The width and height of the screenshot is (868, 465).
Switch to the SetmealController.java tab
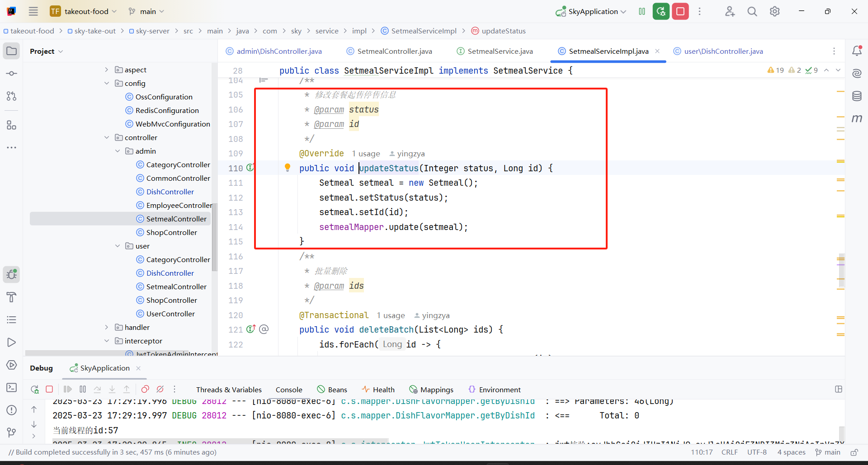[389, 51]
